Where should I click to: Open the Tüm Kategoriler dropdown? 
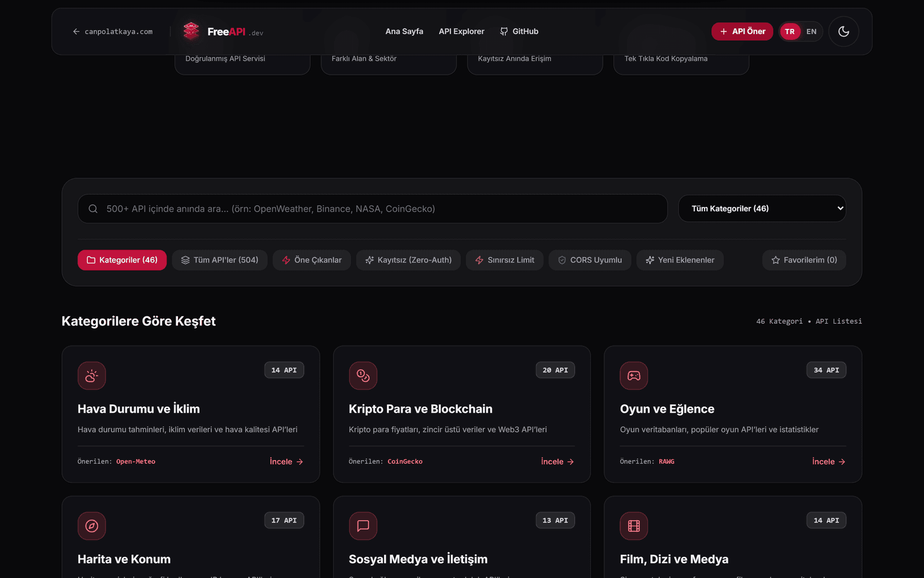(762, 209)
